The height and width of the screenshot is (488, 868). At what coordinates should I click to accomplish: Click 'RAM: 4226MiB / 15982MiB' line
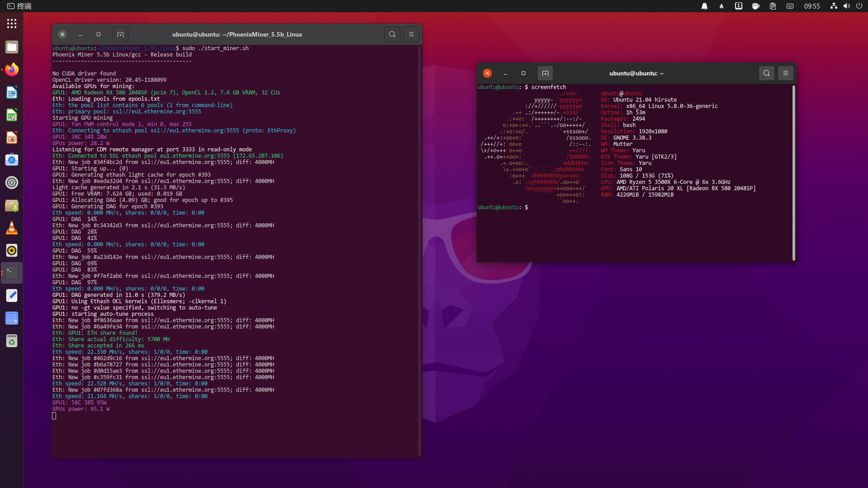637,195
